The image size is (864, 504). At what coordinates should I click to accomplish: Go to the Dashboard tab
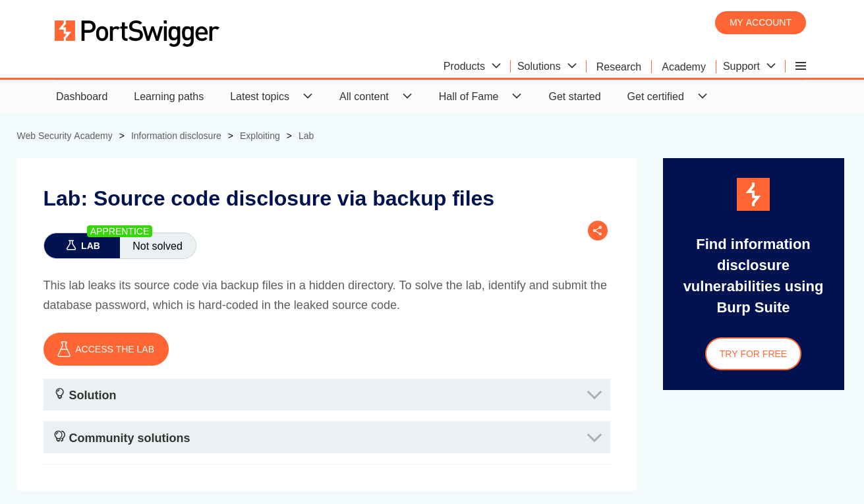pos(82,96)
